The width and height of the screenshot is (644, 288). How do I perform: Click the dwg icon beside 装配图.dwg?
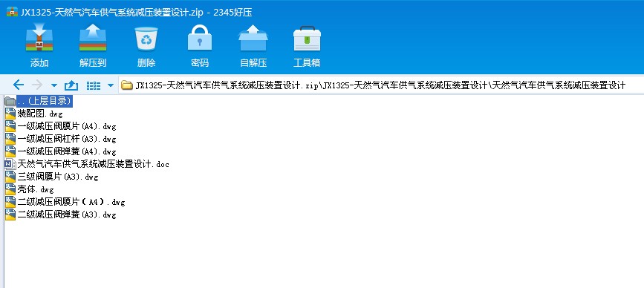click(x=10, y=114)
